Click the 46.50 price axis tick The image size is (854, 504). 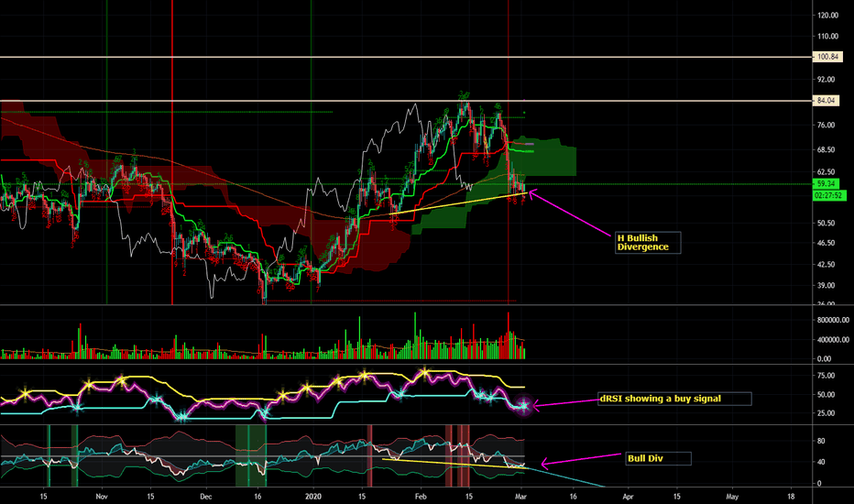[x=826, y=244]
